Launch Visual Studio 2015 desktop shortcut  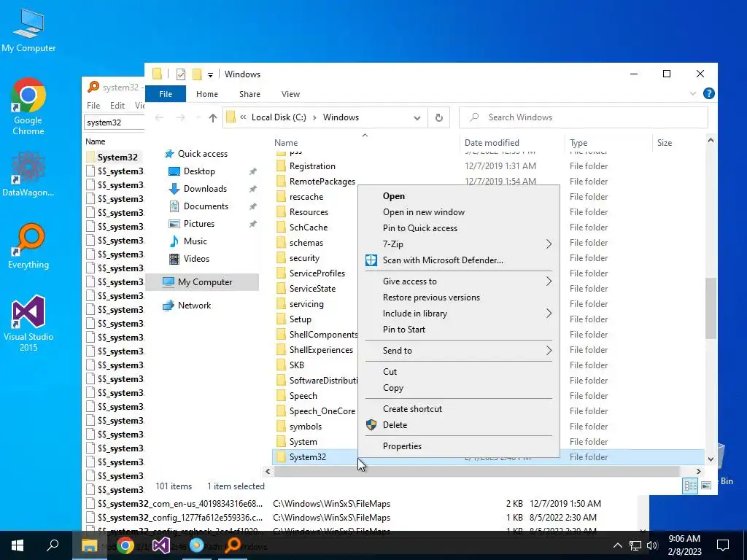tap(28, 323)
